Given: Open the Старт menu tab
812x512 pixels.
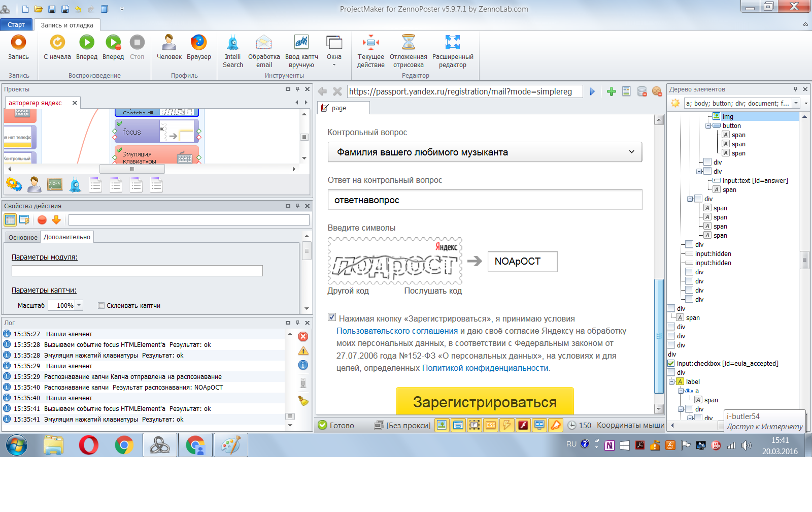Looking at the screenshot, I should pos(16,25).
